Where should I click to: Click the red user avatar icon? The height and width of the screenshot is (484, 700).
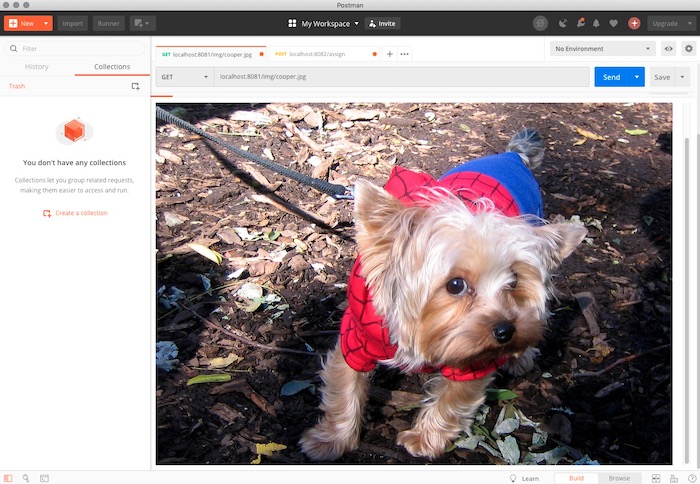tap(634, 23)
